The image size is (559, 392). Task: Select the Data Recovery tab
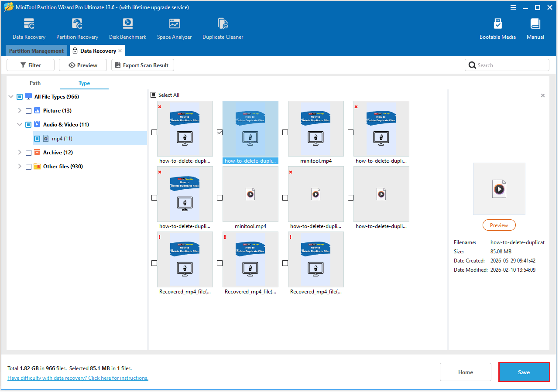tap(98, 51)
